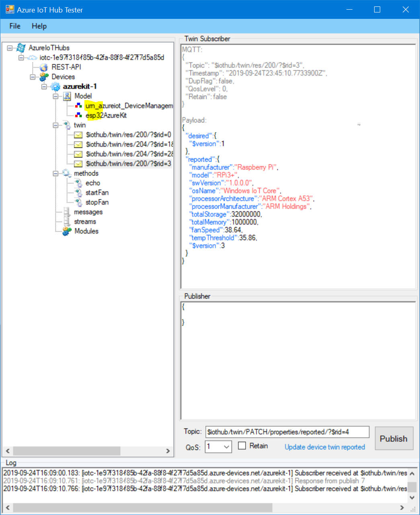420x515 pixels.
Task: Click the Model node icon
Action: [x=67, y=96]
